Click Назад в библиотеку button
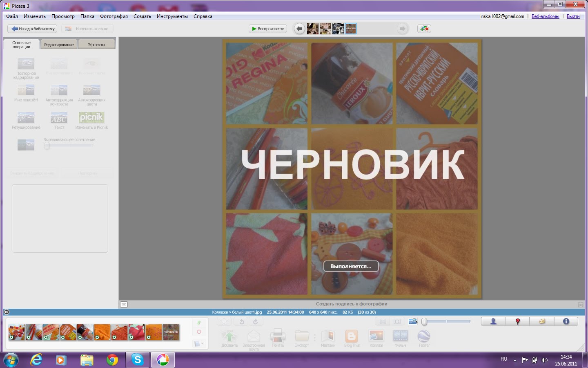This screenshot has height=368, width=588. point(32,29)
